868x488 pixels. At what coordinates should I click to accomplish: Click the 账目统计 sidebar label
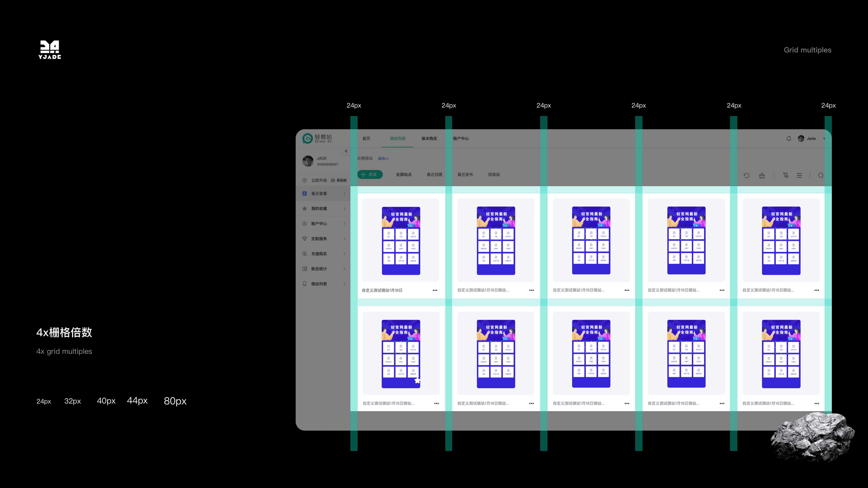[x=319, y=269]
